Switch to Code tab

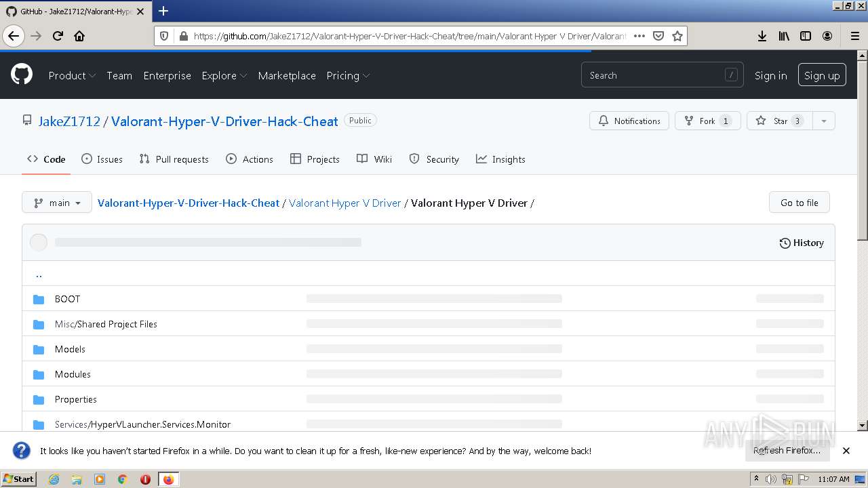46,159
